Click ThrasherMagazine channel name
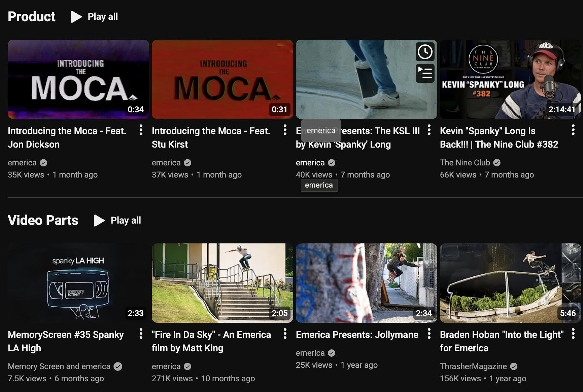Image resolution: width=583 pixels, height=392 pixels. (473, 366)
